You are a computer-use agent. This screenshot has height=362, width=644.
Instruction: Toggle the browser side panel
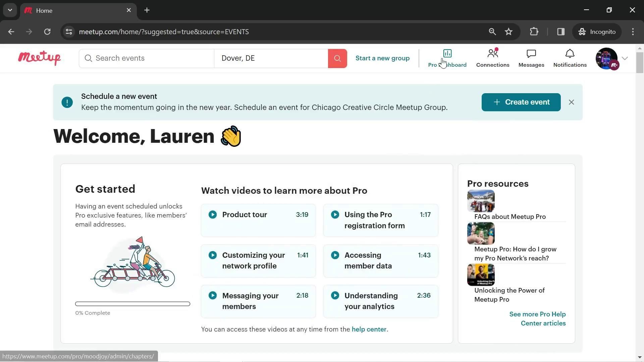561,32
